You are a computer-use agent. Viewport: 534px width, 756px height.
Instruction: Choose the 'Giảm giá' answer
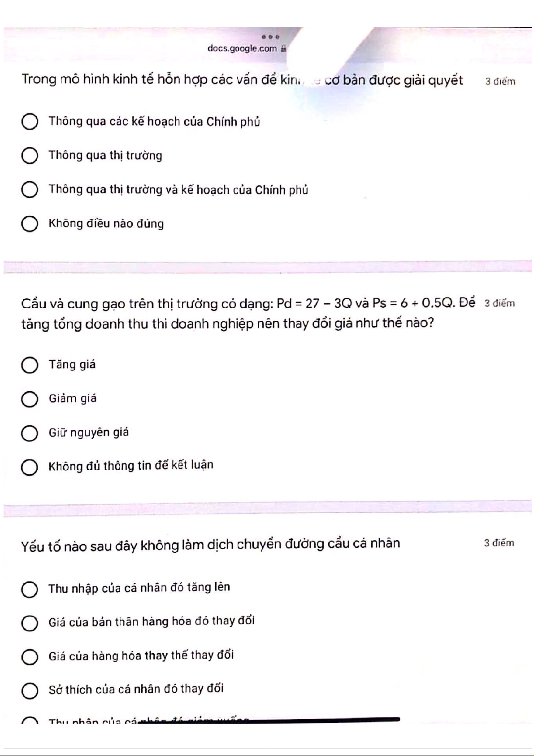click(x=30, y=399)
